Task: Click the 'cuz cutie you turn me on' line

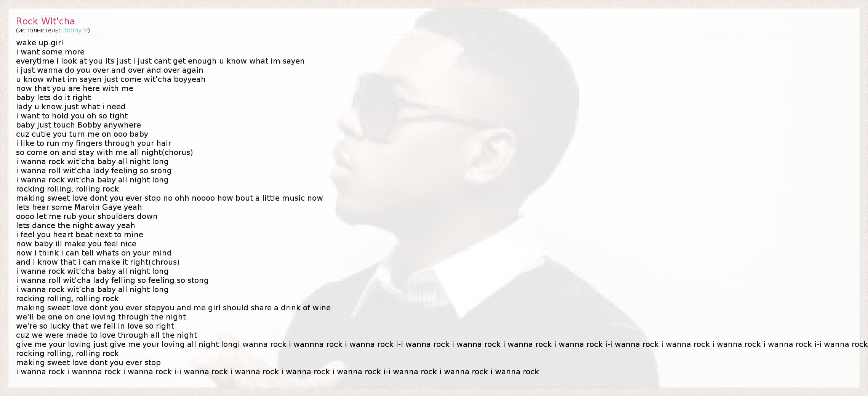Action: click(82, 134)
